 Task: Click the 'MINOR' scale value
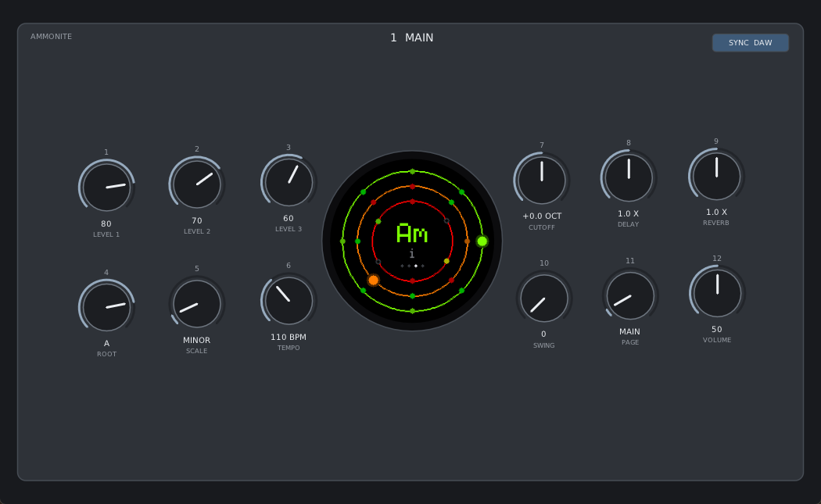coord(197,340)
